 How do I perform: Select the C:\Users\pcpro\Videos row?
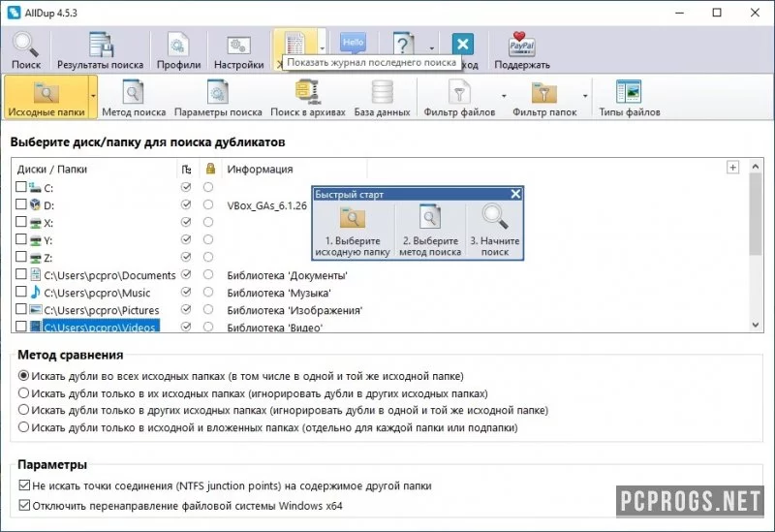click(101, 327)
